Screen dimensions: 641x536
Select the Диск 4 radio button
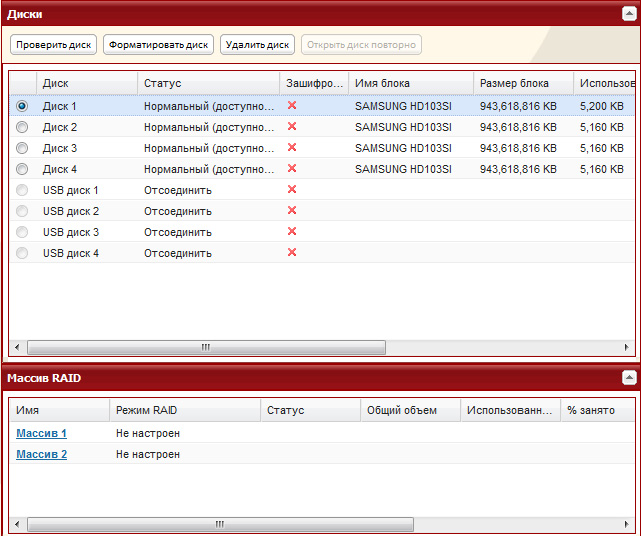click(x=22, y=169)
